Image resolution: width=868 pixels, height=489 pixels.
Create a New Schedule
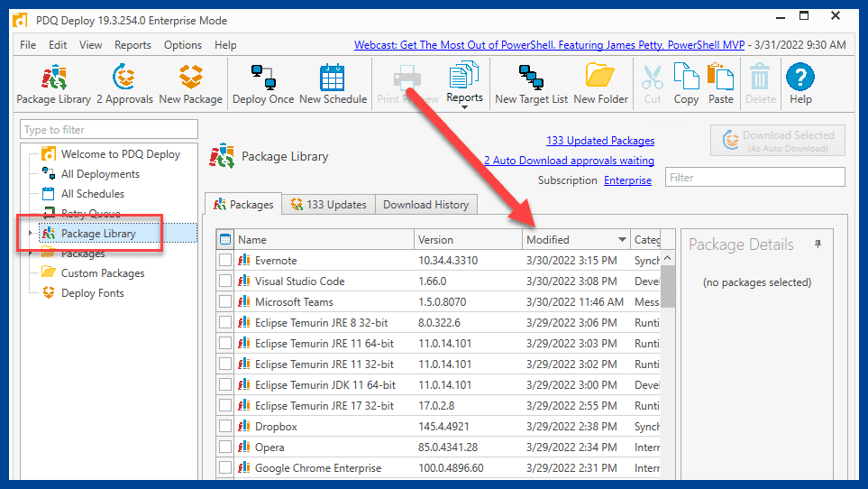333,84
